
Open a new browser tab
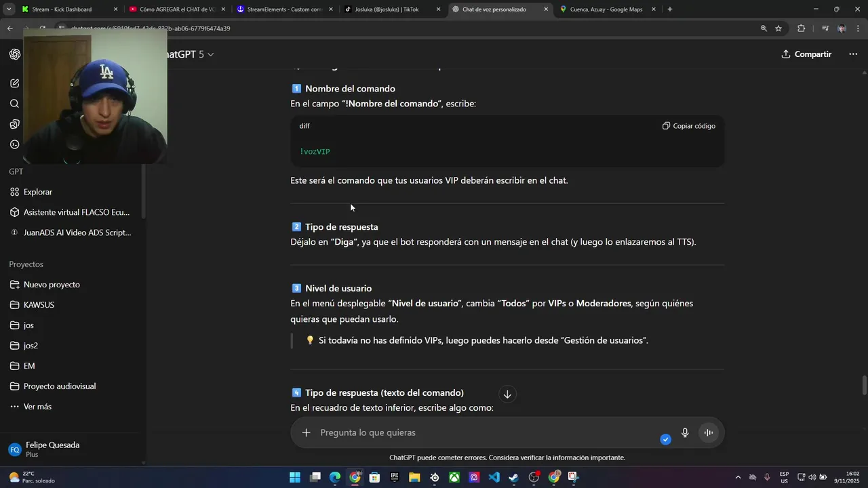[x=670, y=9]
